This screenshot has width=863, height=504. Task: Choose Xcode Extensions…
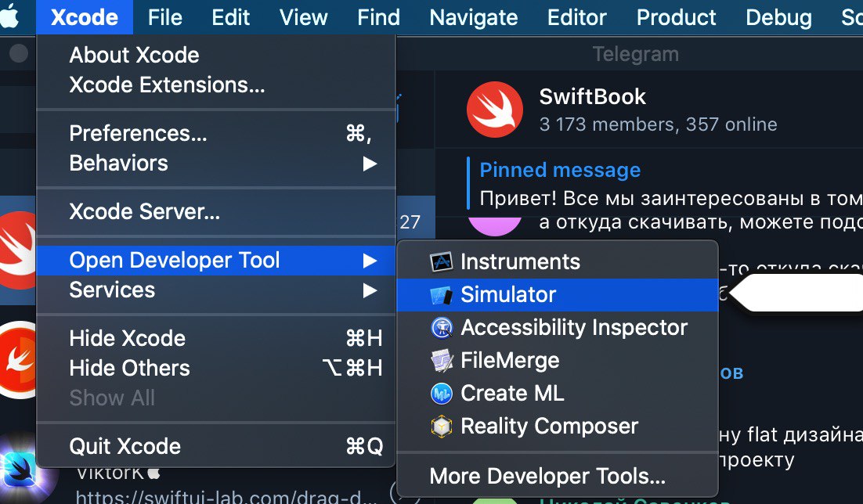(x=216, y=85)
